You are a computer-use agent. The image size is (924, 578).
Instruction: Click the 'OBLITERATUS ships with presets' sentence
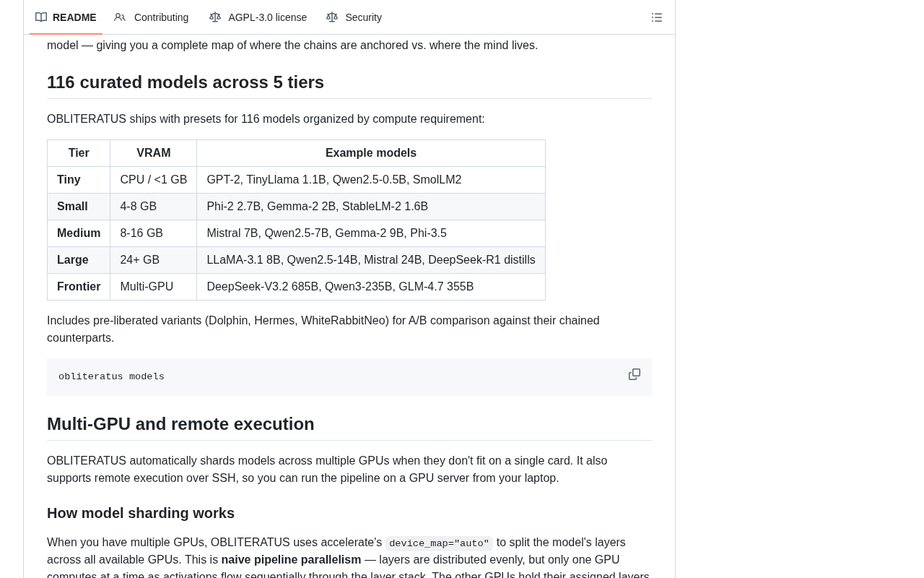tap(266, 119)
